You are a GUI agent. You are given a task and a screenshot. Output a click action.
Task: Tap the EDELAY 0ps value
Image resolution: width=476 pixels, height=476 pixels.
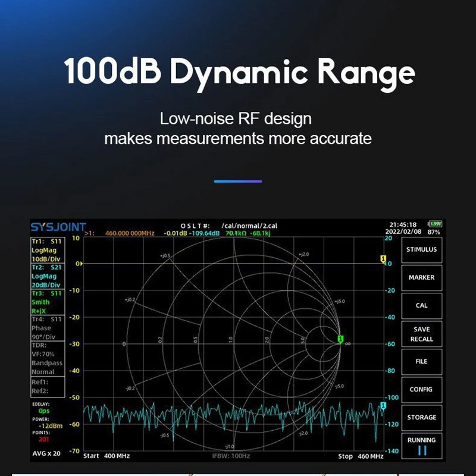44,411
